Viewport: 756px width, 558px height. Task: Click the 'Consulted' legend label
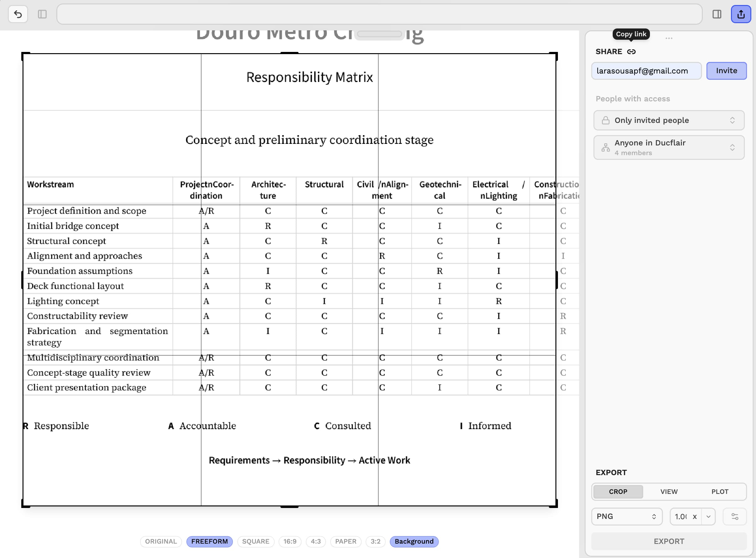click(x=348, y=426)
